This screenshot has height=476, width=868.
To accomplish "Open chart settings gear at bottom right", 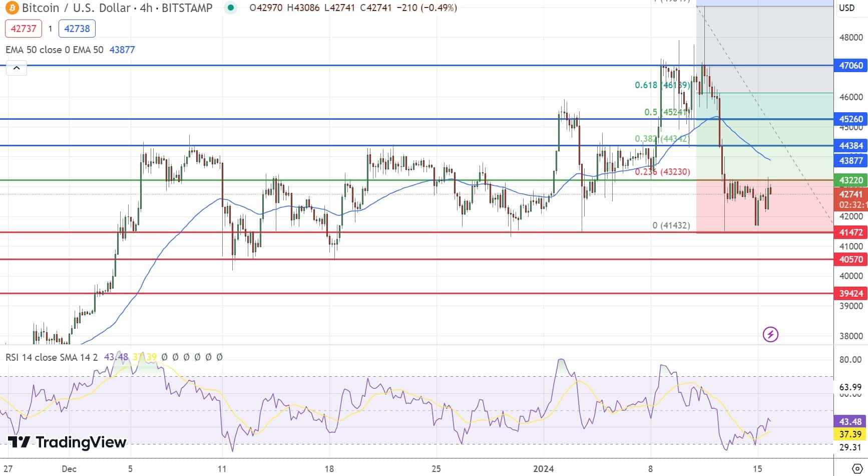I will click(856, 468).
